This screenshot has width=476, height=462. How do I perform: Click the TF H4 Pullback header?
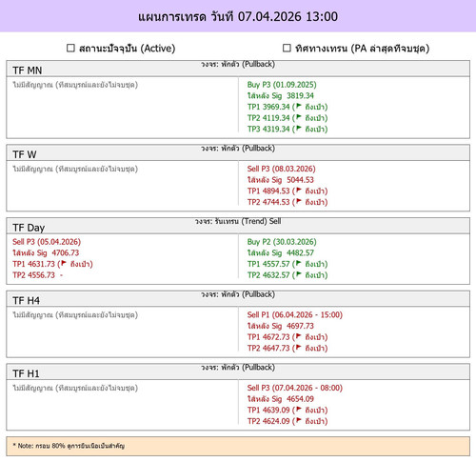(x=238, y=298)
